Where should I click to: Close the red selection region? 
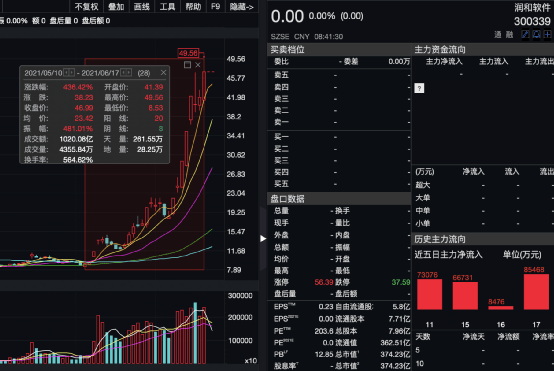[198, 65]
